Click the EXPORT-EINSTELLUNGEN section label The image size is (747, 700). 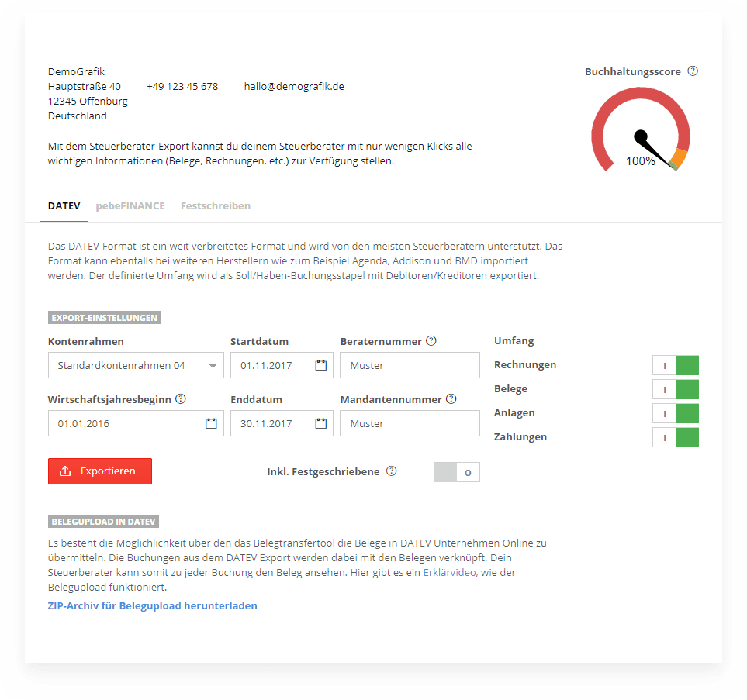click(105, 318)
